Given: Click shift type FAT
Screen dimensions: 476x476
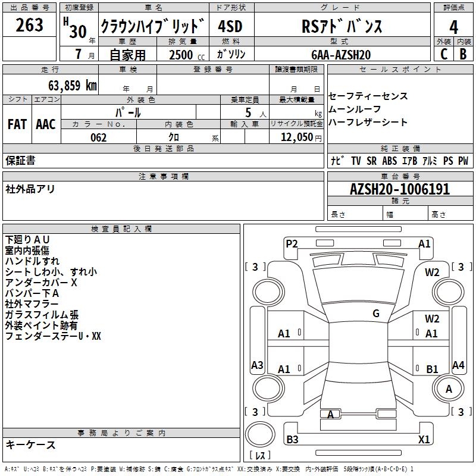Looking at the screenshot, I should (17, 124).
